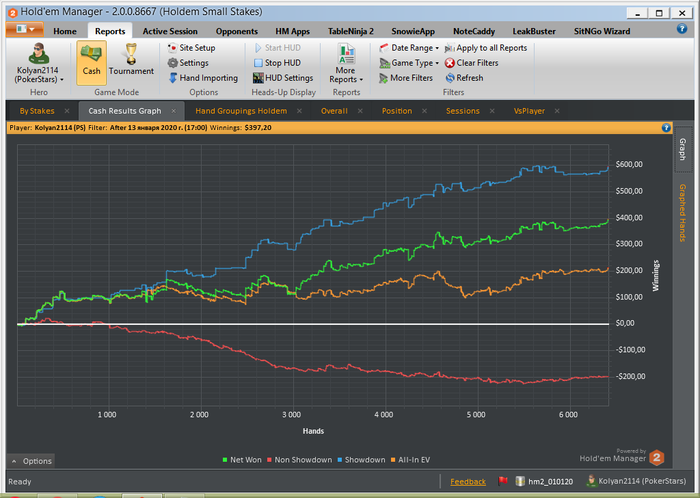This screenshot has height=498, width=700.
Task: Click the status bar player avatar icon
Action: click(592, 481)
